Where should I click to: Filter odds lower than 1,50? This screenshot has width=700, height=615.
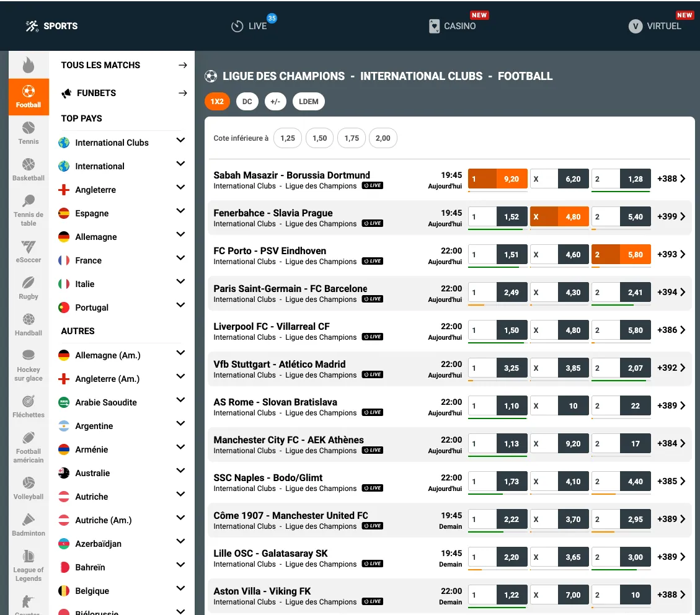320,138
